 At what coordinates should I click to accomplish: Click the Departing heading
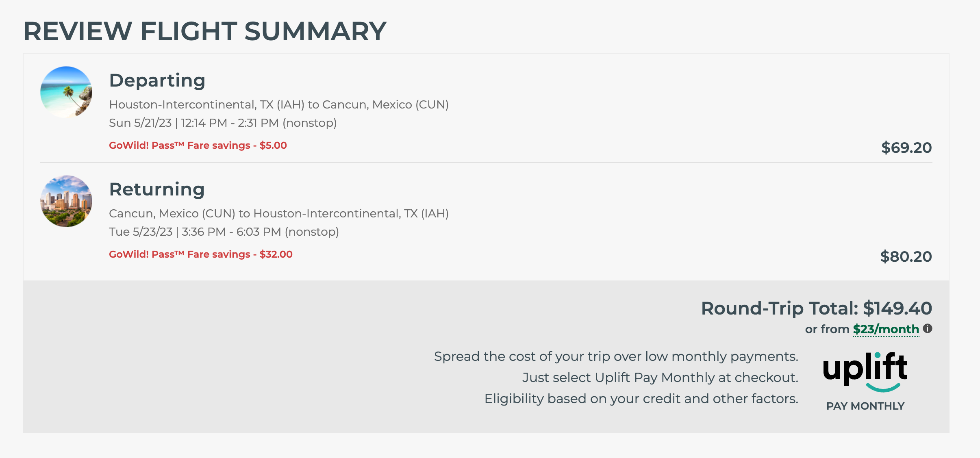[157, 80]
